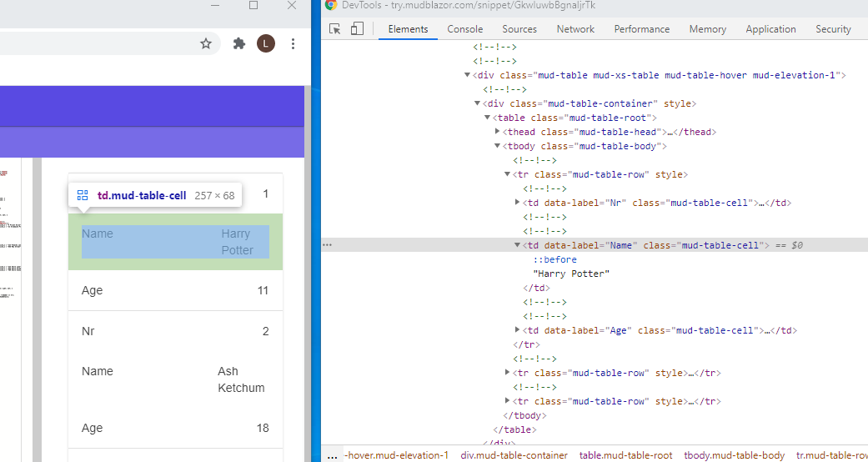This screenshot has width=868, height=462.
Task: Expand the last collapsed mud-table-row tr
Action: point(507,400)
